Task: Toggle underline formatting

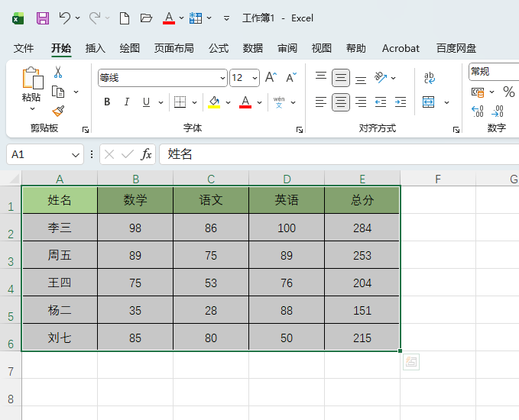Action: click(146, 102)
